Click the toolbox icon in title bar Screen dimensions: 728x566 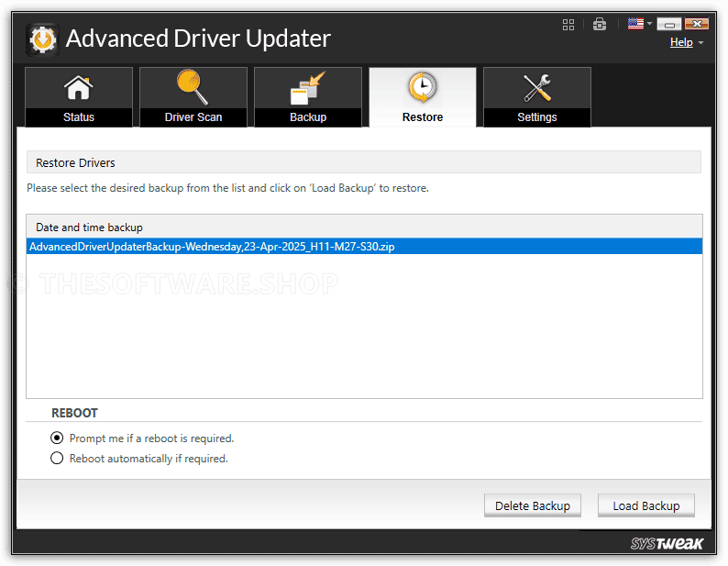[x=600, y=24]
